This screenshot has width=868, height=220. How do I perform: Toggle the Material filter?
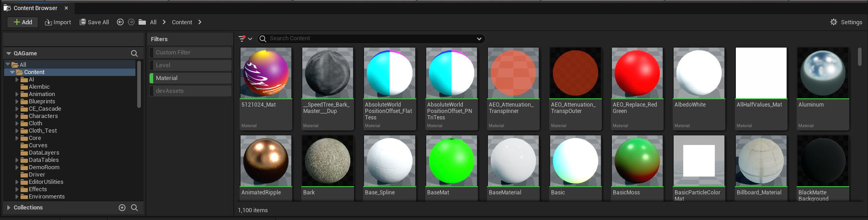(190, 78)
